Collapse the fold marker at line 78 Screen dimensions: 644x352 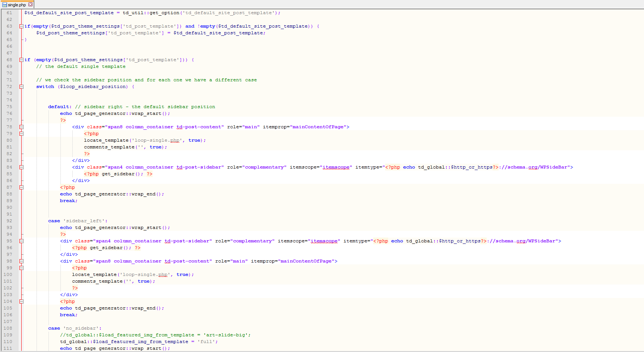tap(21, 127)
